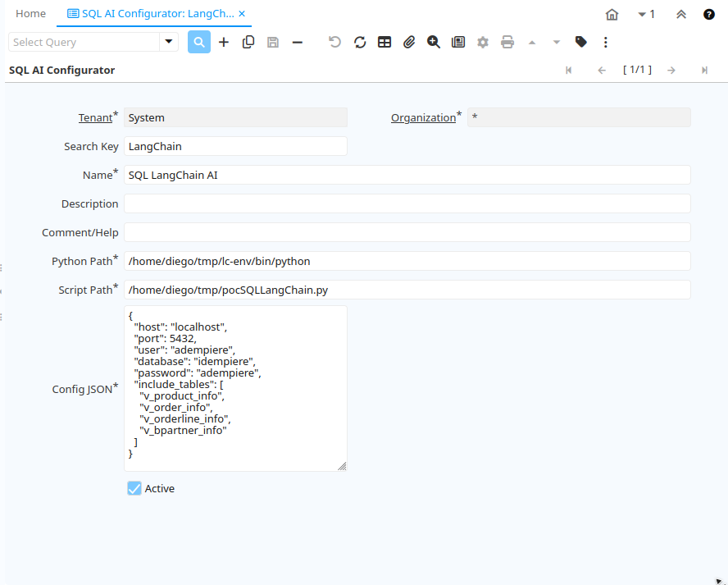Click the Refresh toolbar icon
728x585 pixels.
[360, 42]
